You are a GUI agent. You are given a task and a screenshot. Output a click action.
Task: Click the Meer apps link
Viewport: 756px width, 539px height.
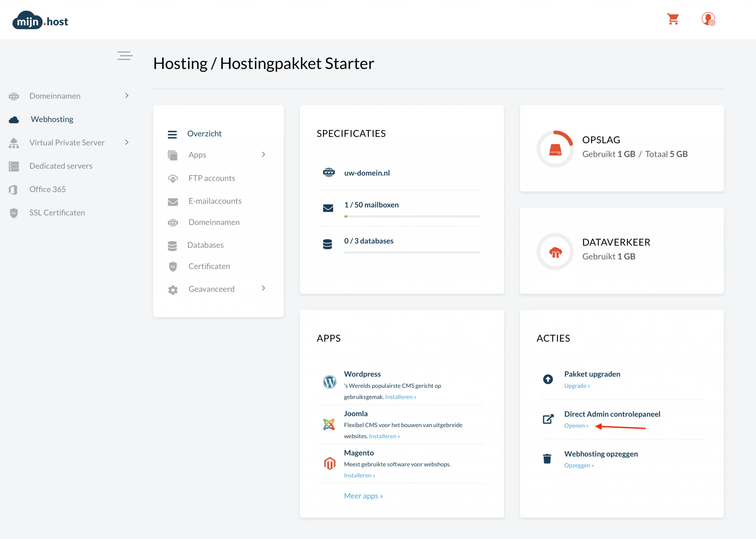tap(363, 496)
